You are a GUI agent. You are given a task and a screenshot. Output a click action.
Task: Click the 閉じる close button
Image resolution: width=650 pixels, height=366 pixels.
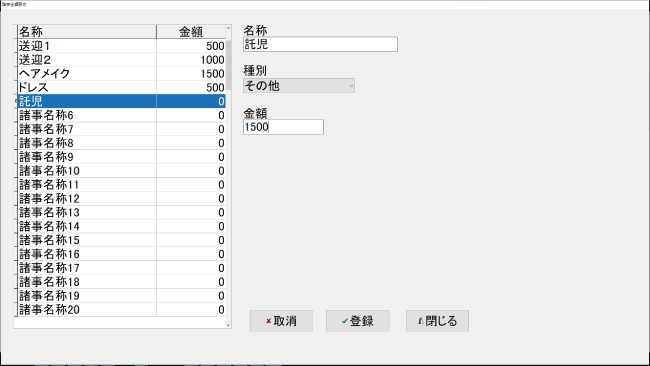(x=437, y=321)
